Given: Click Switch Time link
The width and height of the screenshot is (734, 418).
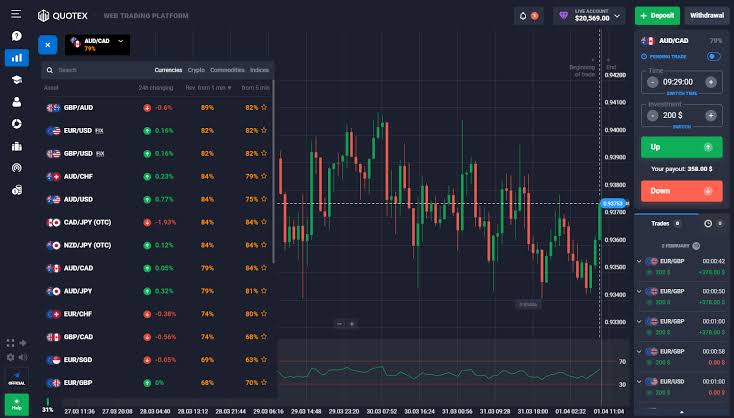Looking at the screenshot, I should coord(682,94).
